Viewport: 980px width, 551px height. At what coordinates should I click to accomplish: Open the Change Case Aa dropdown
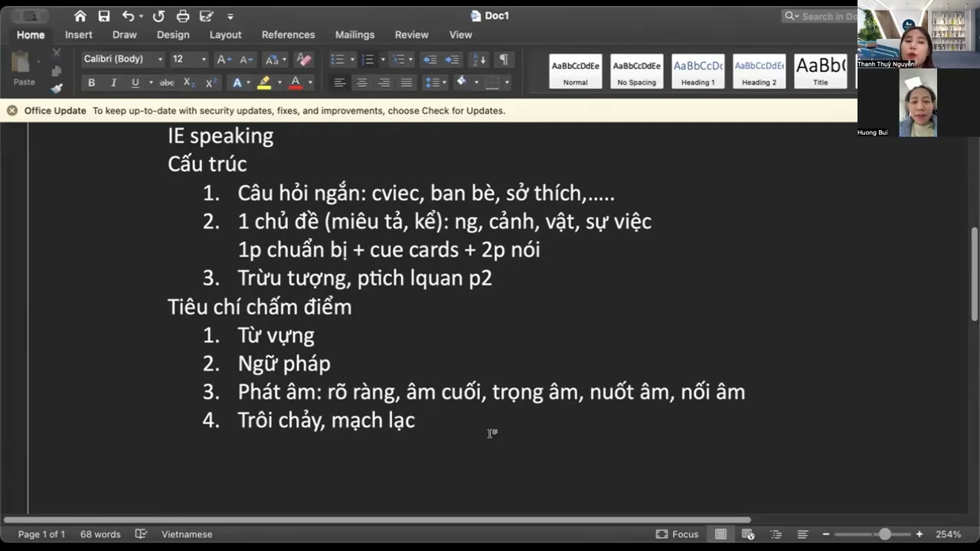(275, 59)
